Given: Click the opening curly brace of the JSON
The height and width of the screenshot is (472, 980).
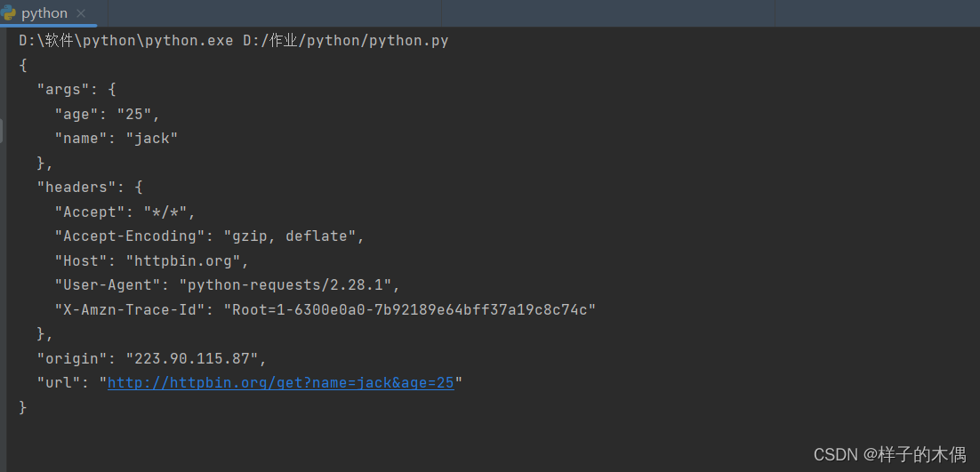Looking at the screenshot, I should (x=23, y=65).
